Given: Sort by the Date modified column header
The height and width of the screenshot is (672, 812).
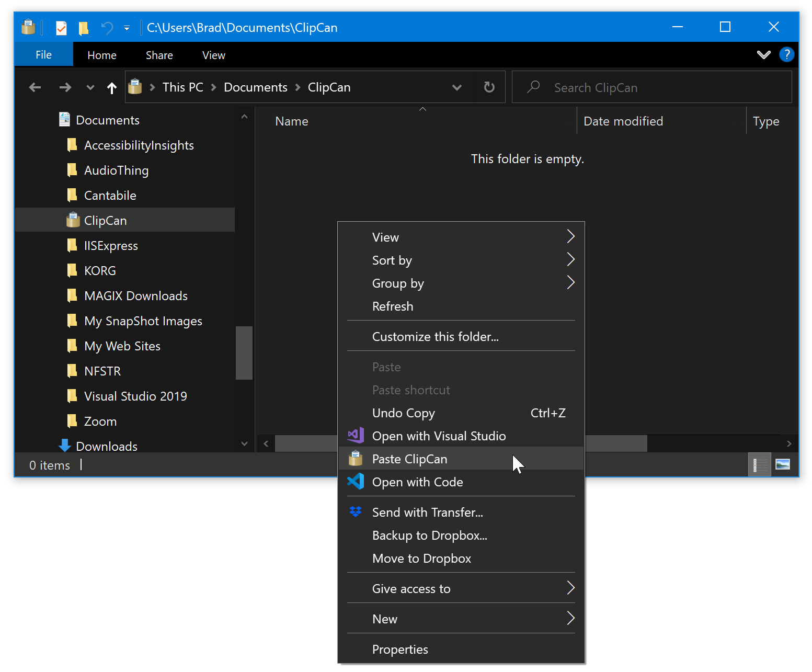Looking at the screenshot, I should tap(623, 121).
